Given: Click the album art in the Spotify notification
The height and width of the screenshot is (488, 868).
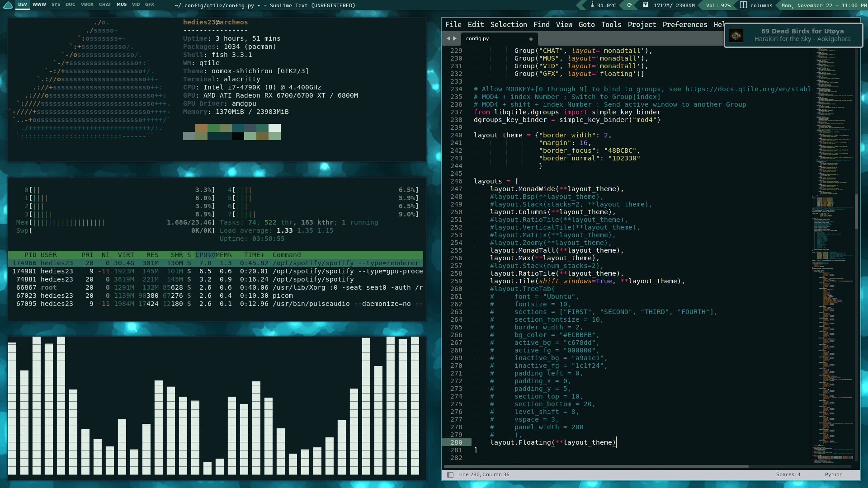Looking at the screenshot, I should click(736, 35).
